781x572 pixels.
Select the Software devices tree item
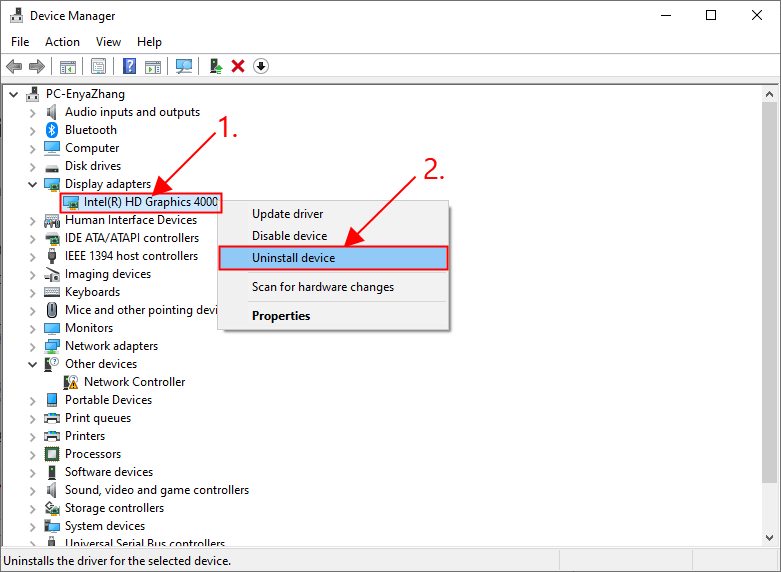pos(109,472)
